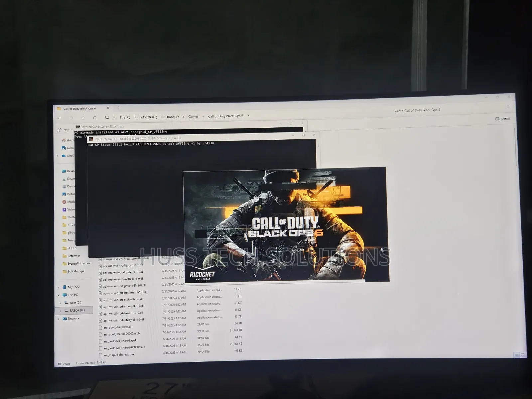Screen dimensions: 532x399
Task: Click Call of Duty Black Ops 6 breadcrumb
Action: (225, 116)
